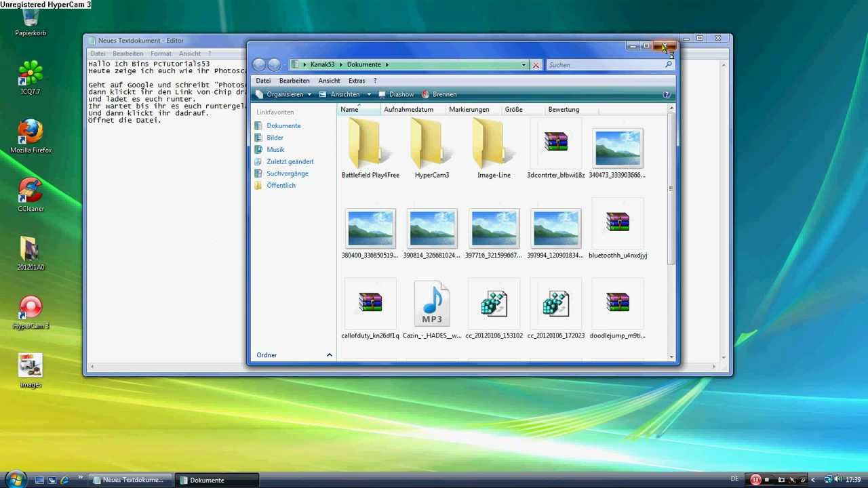Select cc_20120106_153102 file
Image resolution: width=868 pixels, height=488 pixels.
click(x=494, y=310)
